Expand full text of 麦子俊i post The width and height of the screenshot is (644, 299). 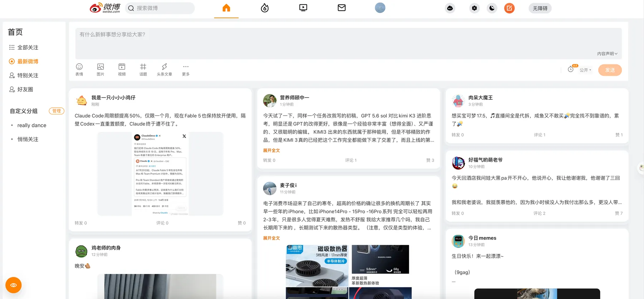[x=272, y=238]
